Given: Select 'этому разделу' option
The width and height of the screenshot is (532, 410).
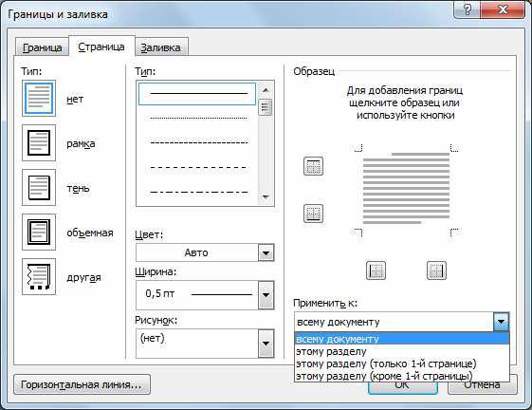Looking at the screenshot, I should [402, 351].
